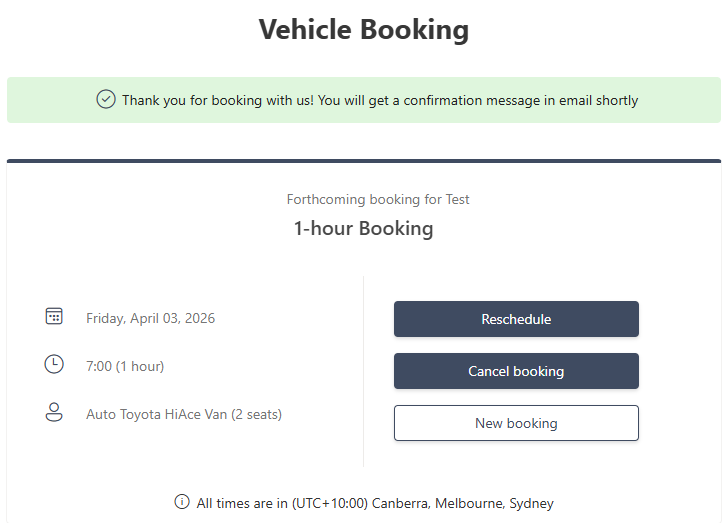723x523 pixels.
Task: Select the 7:00 (1 hour) time text
Action: 125,366
